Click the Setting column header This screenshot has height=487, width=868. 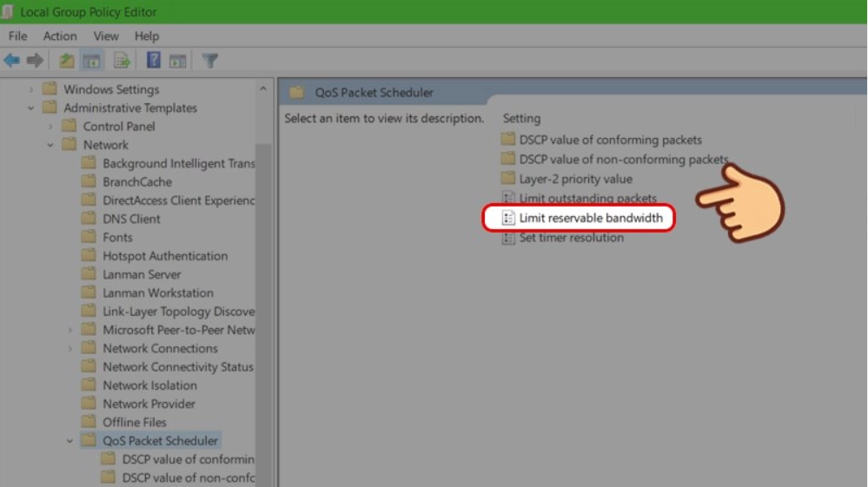coord(521,118)
